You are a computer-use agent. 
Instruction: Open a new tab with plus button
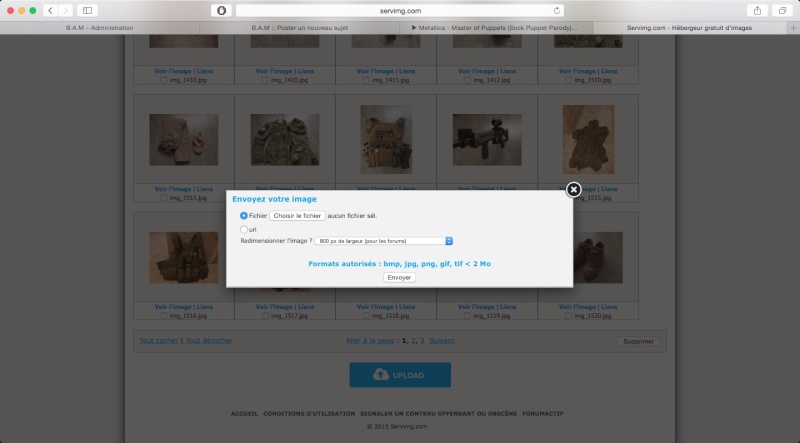(x=793, y=28)
